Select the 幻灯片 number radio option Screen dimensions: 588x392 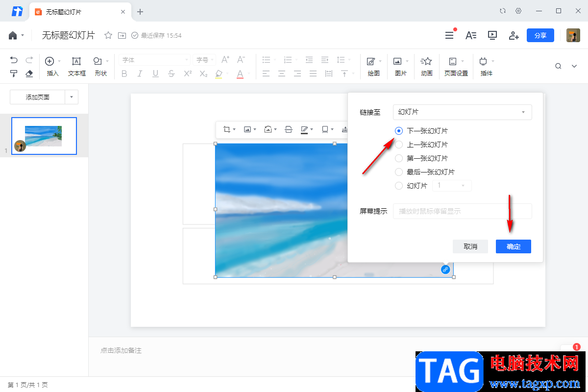[x=399, y=186]
